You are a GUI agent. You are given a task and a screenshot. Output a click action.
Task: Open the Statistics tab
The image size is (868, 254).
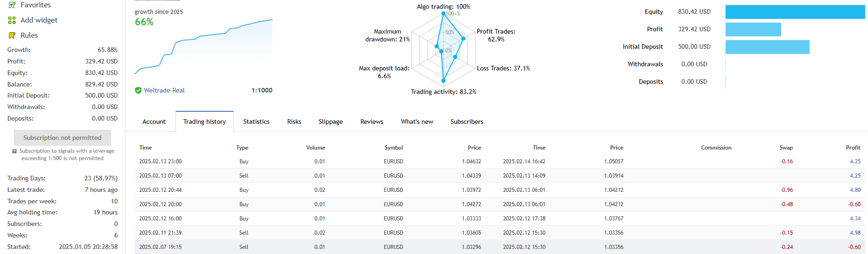pyautogui.click(x=256, y=121)
